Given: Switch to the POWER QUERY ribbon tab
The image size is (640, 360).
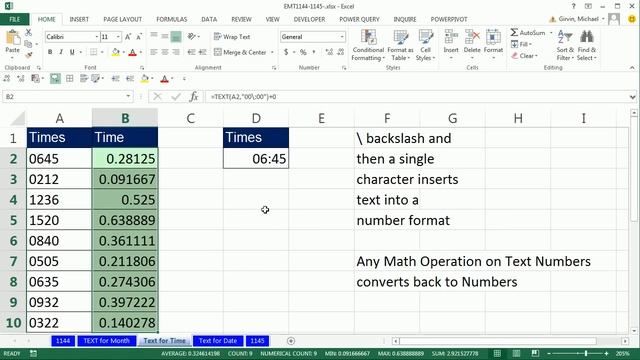Looking at the screenshot, I should click(359, 19).
